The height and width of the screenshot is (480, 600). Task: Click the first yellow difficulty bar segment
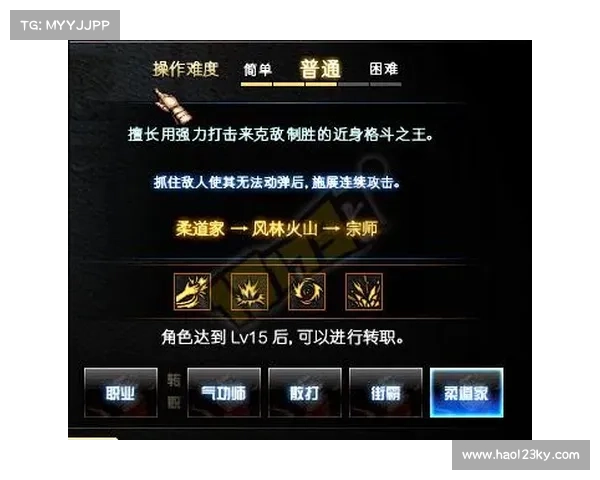point(256,84)
